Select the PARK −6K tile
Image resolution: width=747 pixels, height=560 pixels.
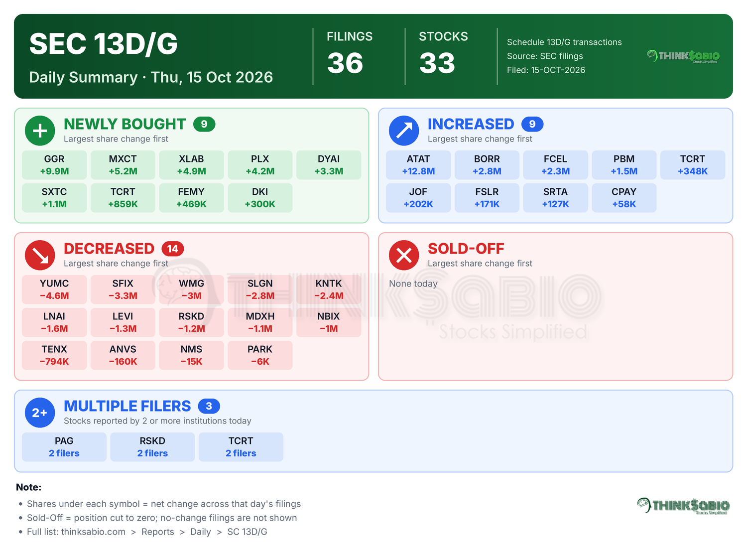[260, 355]
